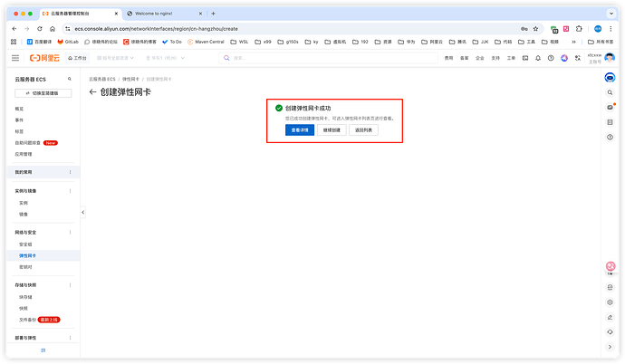This screenshot has width=625, height=364.
Task: Click the 查看详情 button
Action: 299,129
